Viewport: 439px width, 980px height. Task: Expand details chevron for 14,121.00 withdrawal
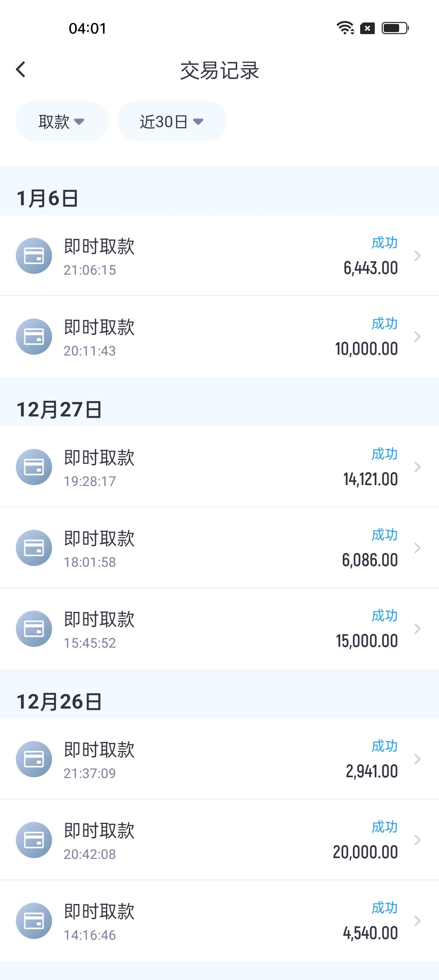(417, 467)
